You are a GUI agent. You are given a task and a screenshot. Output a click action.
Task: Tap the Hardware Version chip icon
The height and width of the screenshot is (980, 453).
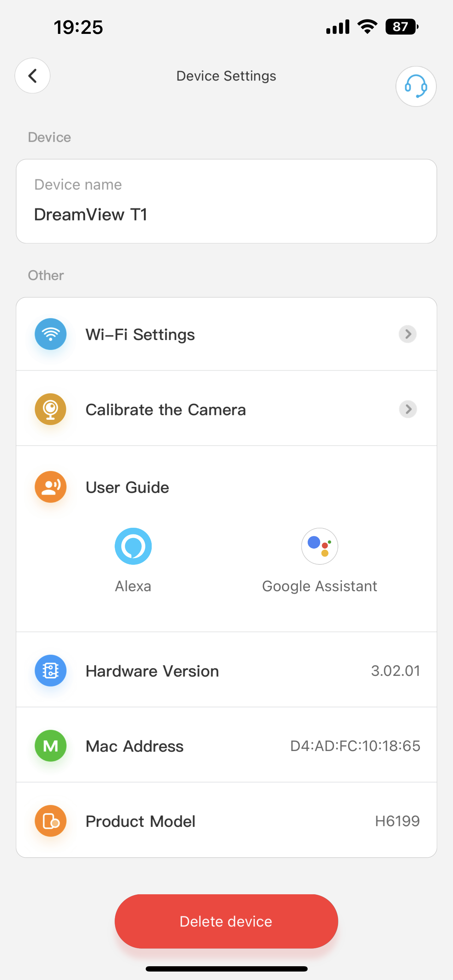[x=50, y=671]
